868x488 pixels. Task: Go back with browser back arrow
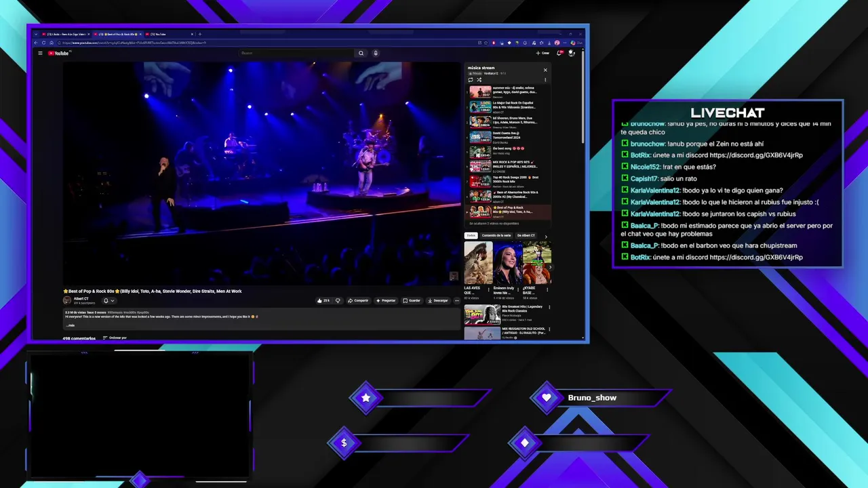pos(37,43)
